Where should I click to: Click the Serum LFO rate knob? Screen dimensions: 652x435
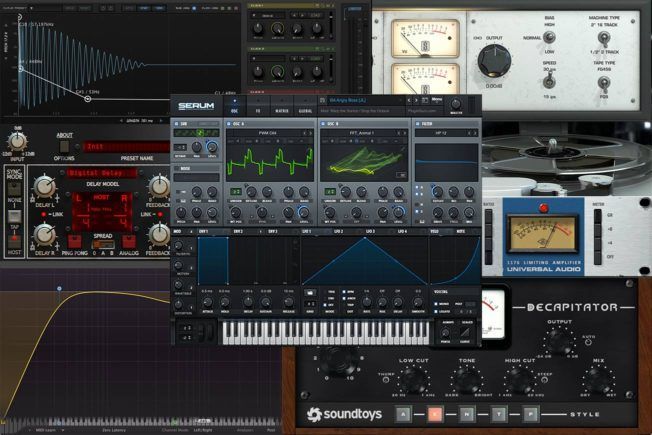(366, 302)
